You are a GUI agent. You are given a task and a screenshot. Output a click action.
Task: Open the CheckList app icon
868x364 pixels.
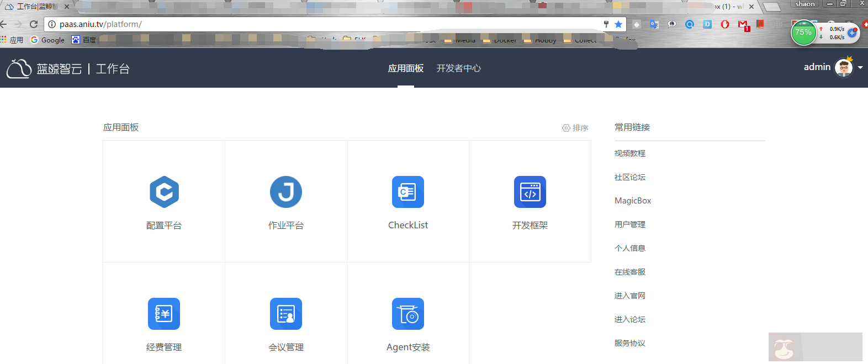click(x=408, y=192)
